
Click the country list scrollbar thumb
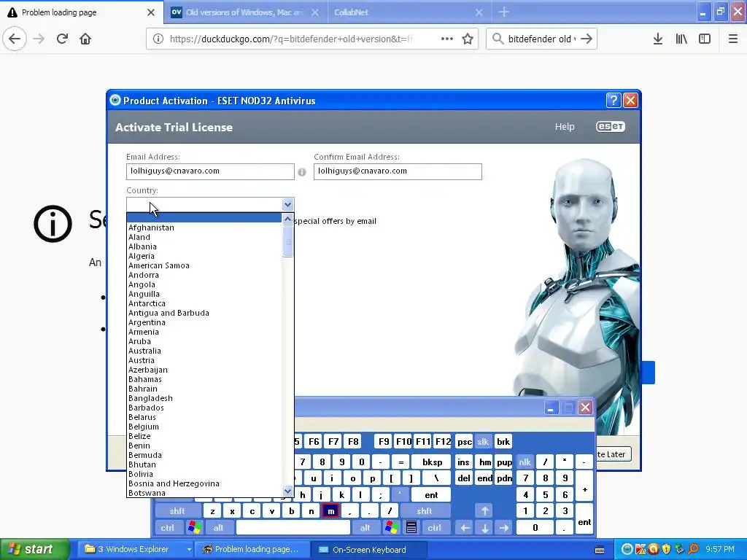287,242
